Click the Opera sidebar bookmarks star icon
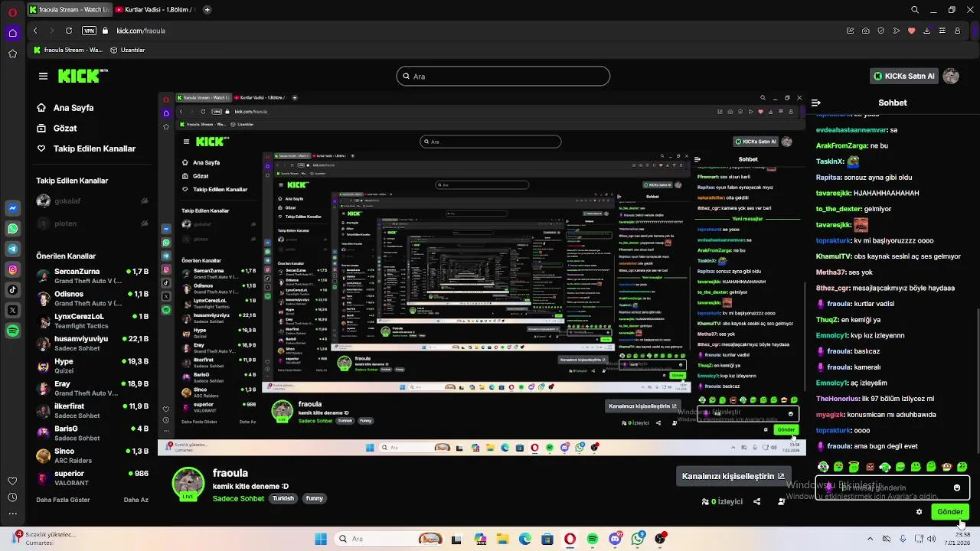980x551 pixels. click(x=12, y=54)
